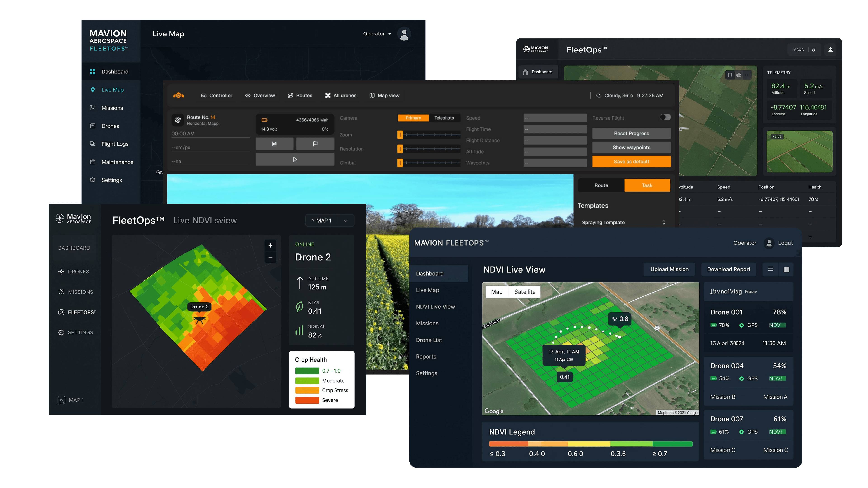Switch panel to Task
This screenshot has height=488, width=868.
tap(647, 185)
